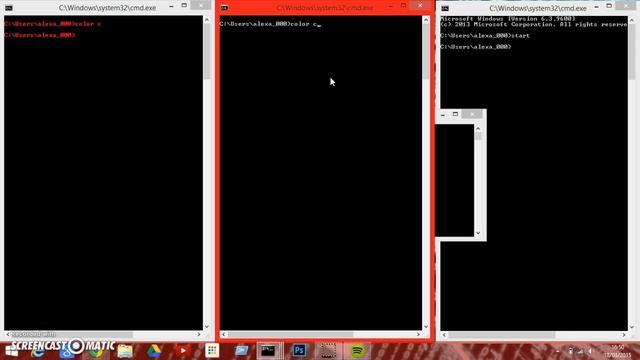Screen dimensions: 640x360
Task: Click the 'start' command line in right cmd
Action: tap(485, 36)
